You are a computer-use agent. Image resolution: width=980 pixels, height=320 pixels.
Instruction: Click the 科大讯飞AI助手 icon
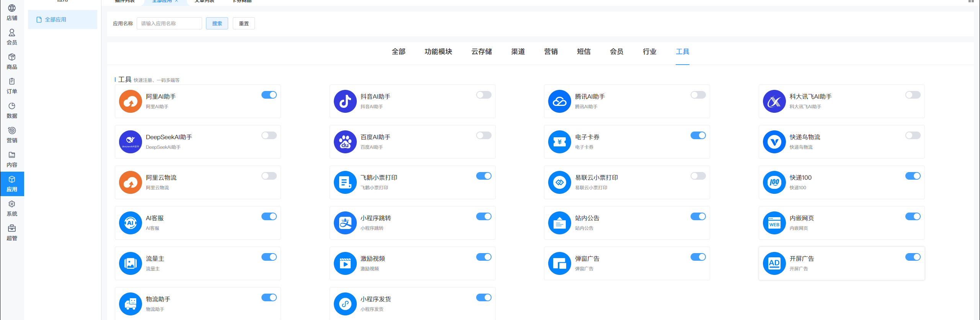coord(774,101)
